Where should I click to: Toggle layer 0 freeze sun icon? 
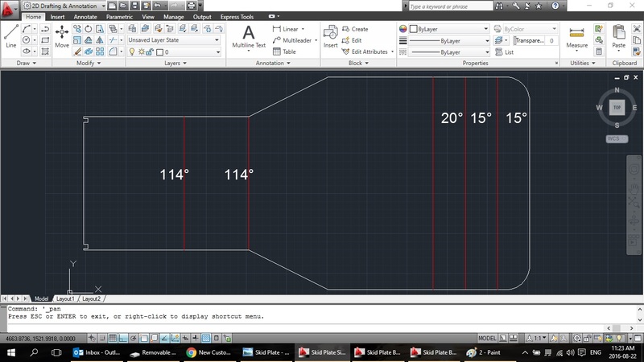pos(142,52)
